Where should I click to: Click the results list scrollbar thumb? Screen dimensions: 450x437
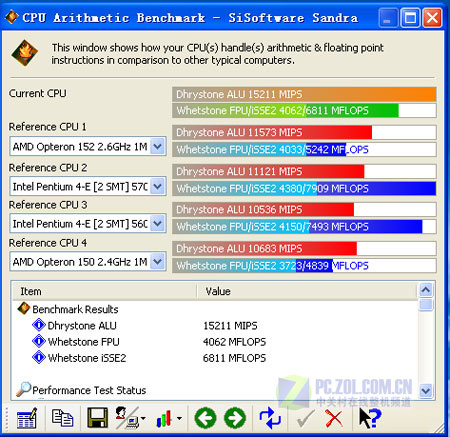coord(426,305)
